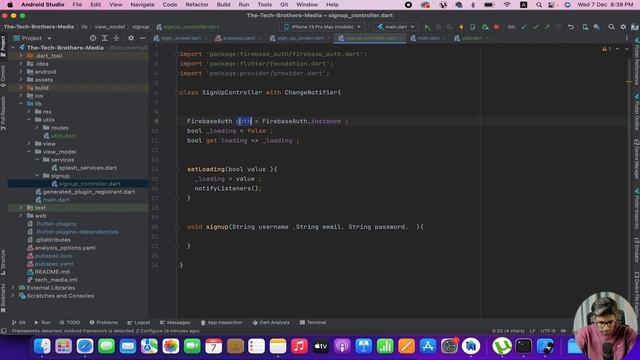Viewport: 640px width, 360px height.
Task: Switch to main.dart editor tab
Action: pos(427,38)
